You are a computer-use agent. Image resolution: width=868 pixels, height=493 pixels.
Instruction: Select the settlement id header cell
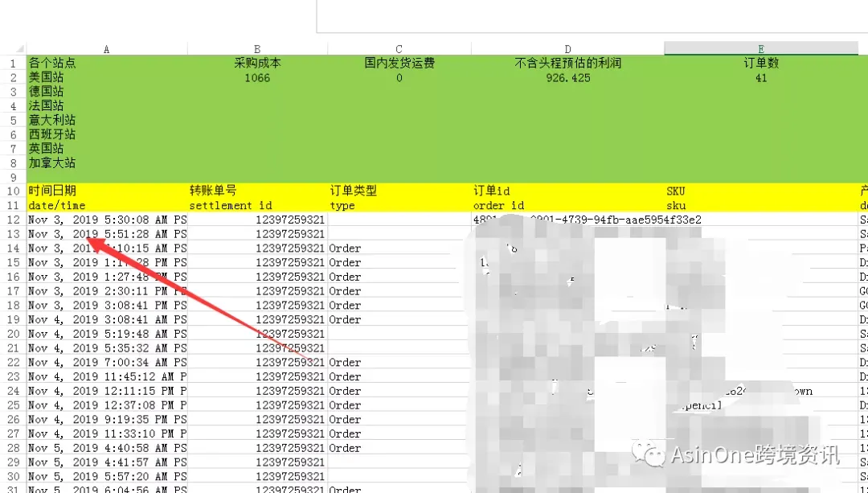coord(257,206)
